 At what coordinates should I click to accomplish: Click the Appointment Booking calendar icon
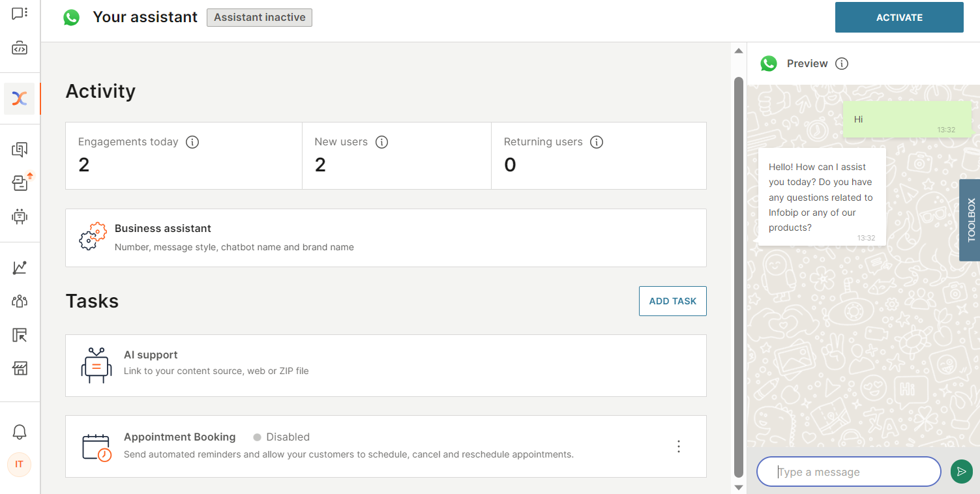point(97,447)
